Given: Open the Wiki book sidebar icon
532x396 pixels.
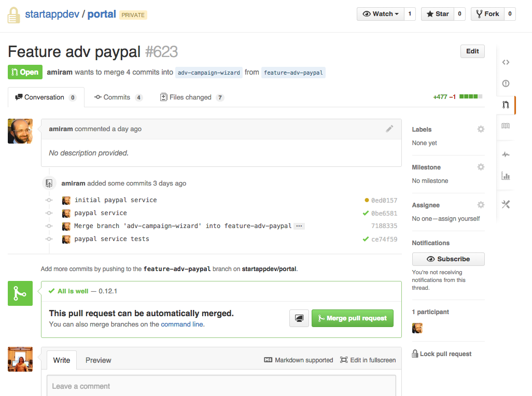Looking at the screenshot, I should [506, 126].
